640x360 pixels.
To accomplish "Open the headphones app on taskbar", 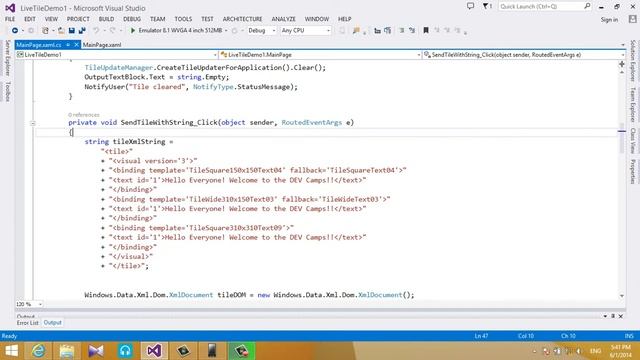I will (x=125, y=351).
